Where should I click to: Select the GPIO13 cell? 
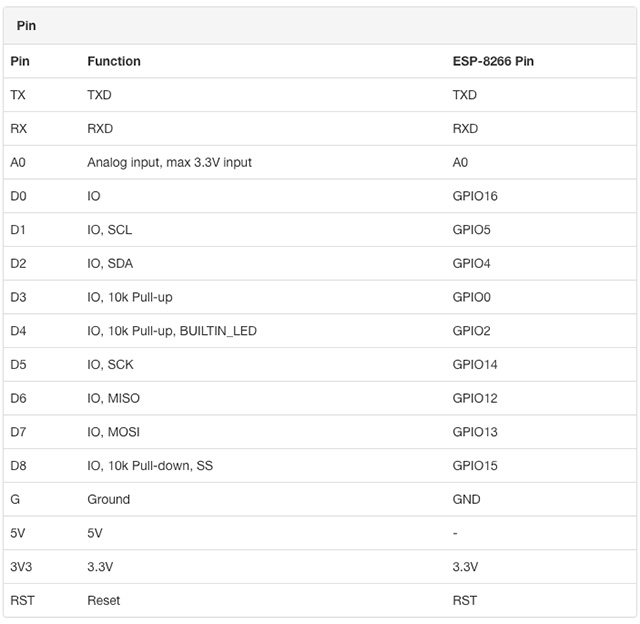pyautogui.click(x=475, y=432)
